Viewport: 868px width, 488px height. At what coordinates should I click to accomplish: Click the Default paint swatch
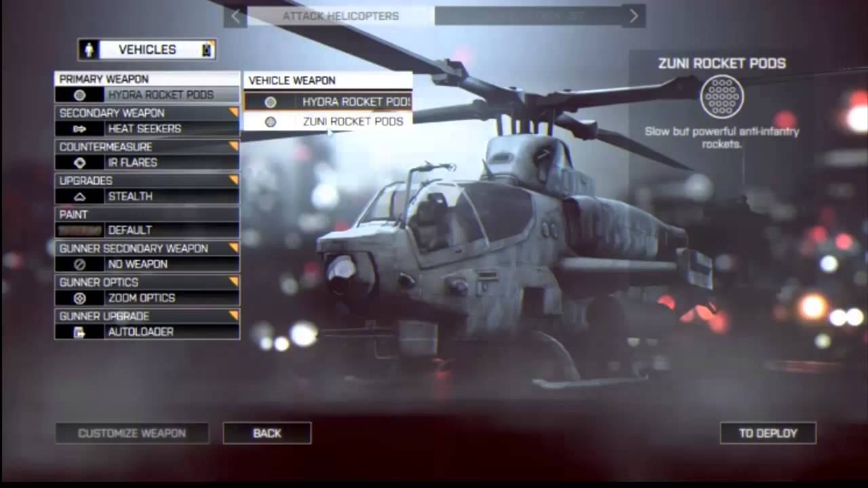pos(79,230)
